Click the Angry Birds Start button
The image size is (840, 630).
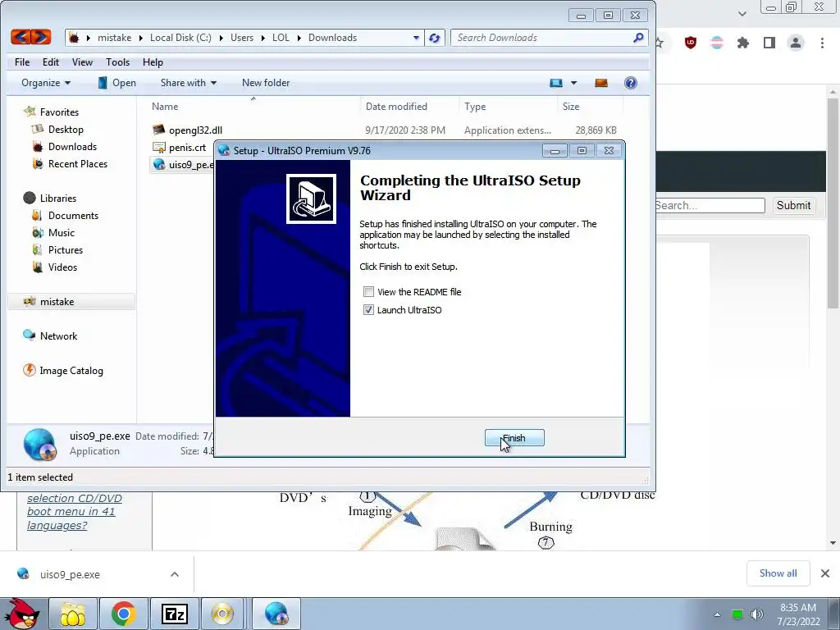coord(22,614)
